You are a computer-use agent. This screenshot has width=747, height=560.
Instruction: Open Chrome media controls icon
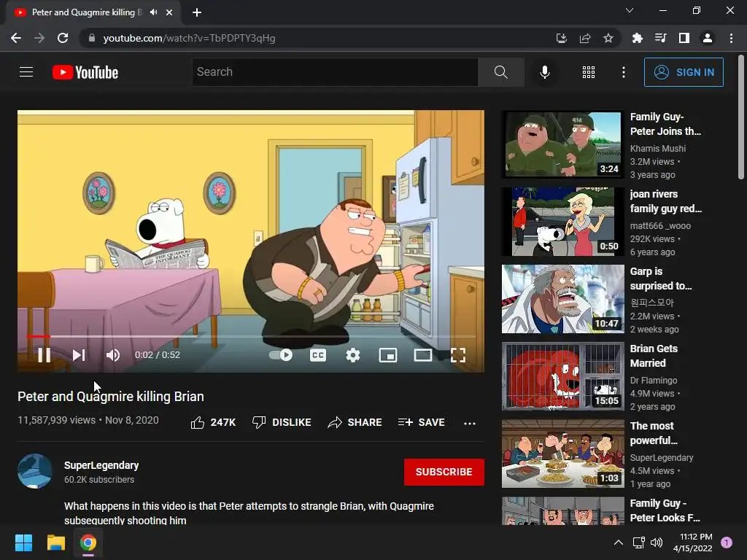pos(660,38)
